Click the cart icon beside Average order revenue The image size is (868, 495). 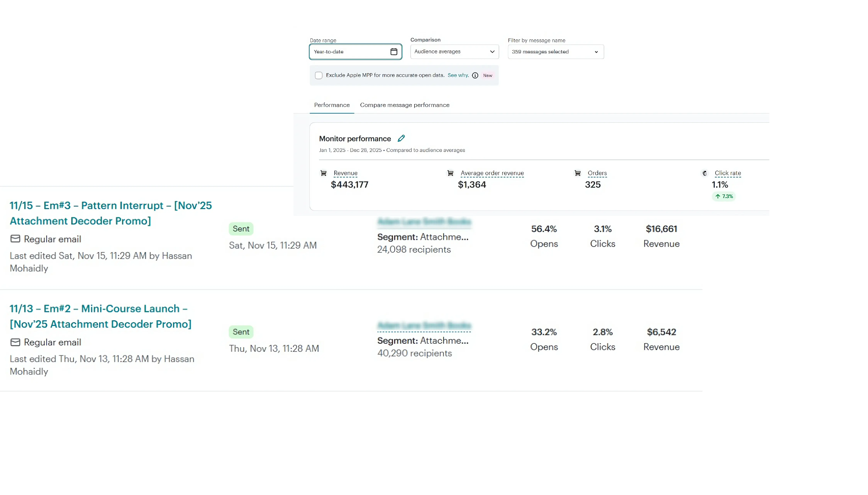tap(450, 173)
